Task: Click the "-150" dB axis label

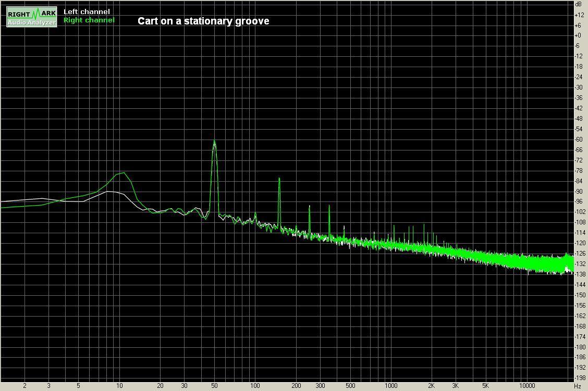Action: tap(581, 295)
